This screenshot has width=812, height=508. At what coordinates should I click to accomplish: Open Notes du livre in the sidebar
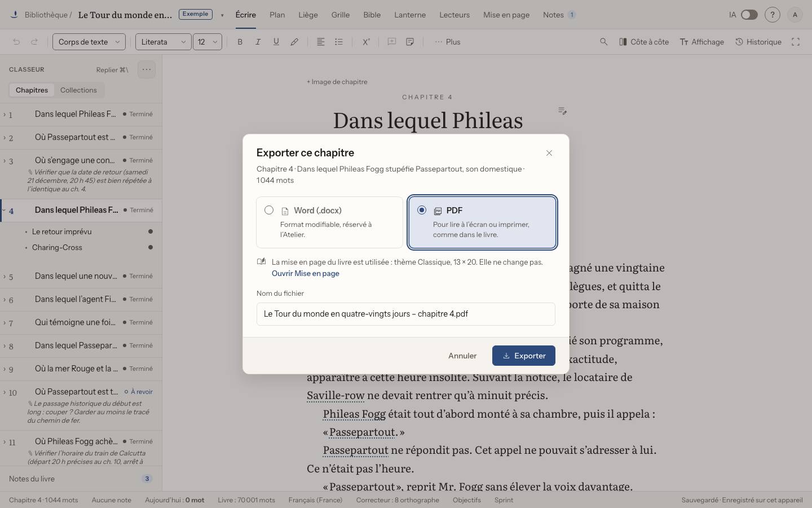tap(81, 479)
